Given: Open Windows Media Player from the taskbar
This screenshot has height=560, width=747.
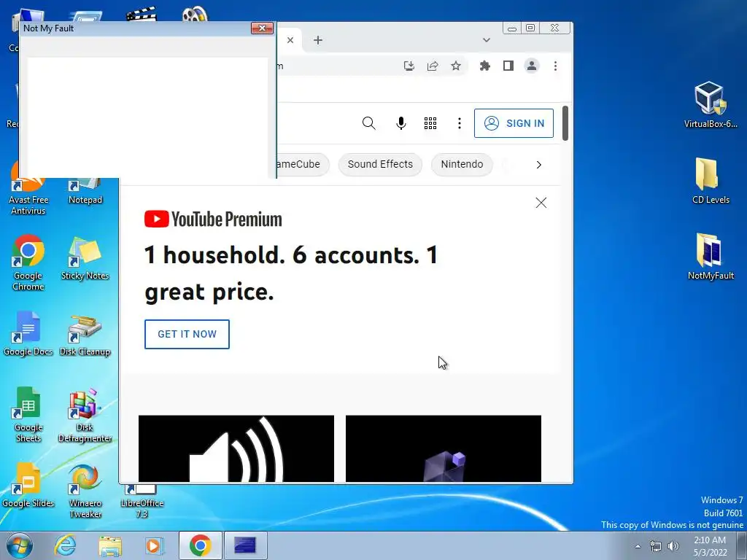Looking at the screenshot, I should [x=154, y=545].
